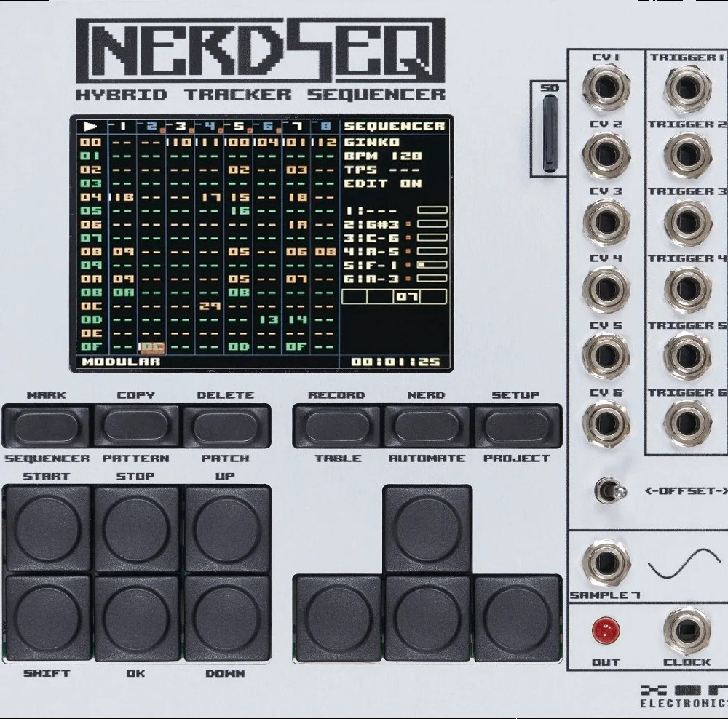This screenshot has height=719, width=728.
Task: Click the Trigger 4 jack
Action: point(688,288)
